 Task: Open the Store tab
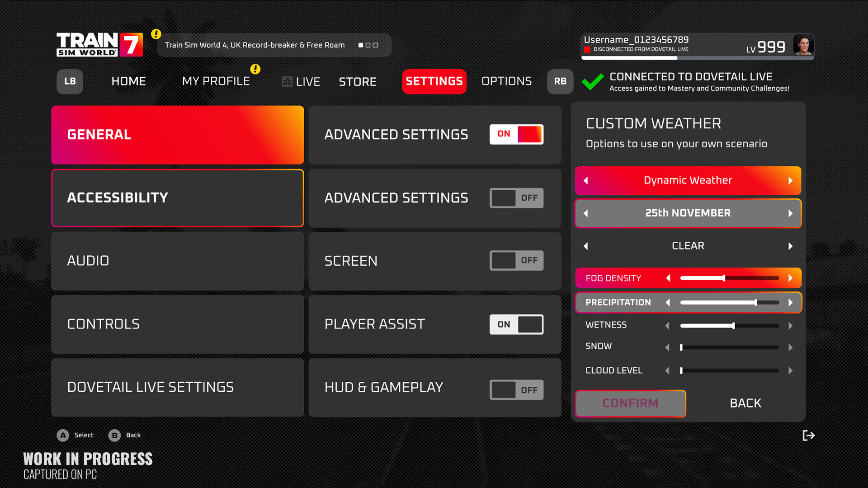pyautogui.click(x=358, y=82)
